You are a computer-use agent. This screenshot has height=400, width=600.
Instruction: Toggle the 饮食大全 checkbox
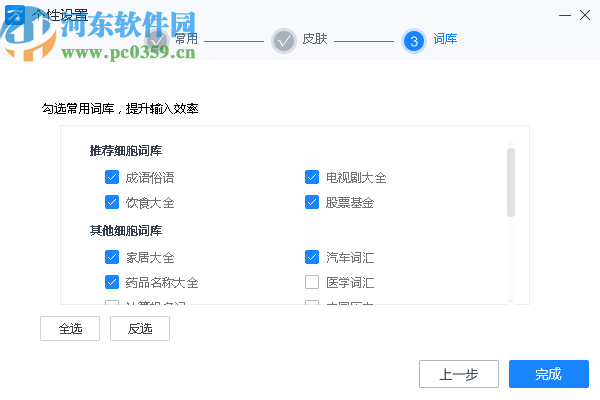pos(112,202)
